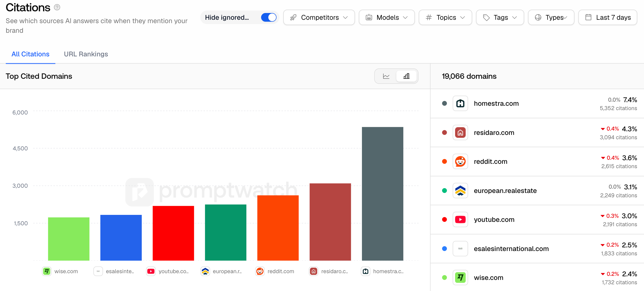
Task: Open the Tags dropdown
Action: click(500, 17)
